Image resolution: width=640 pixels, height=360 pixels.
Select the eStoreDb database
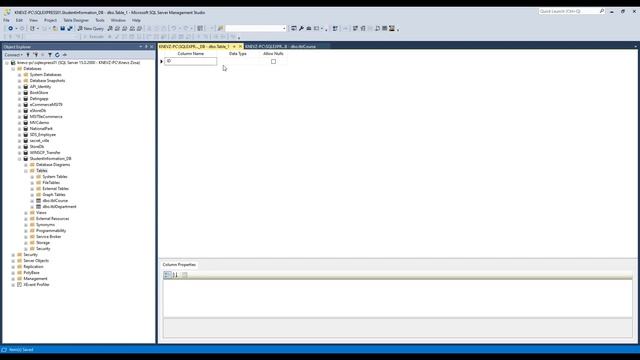(x=38, y=111)
